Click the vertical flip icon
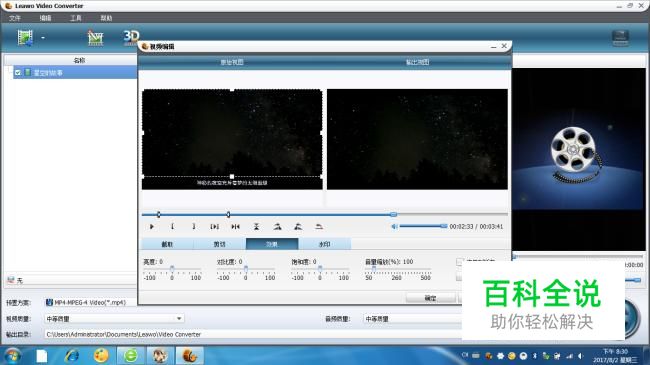Screen dimensions: 650x365 pos(257,226)
